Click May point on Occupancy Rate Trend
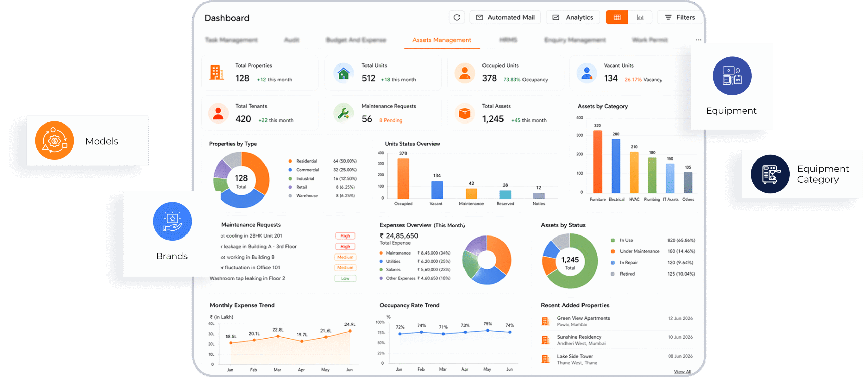The width and height of the screenshot is (868, 377). tap(488, 330)
